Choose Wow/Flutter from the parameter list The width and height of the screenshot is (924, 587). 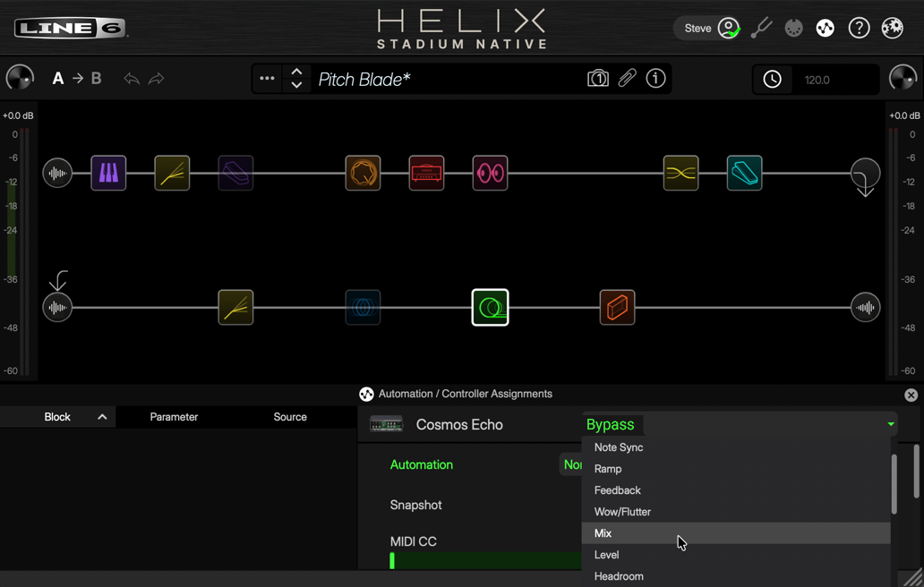click(735, 512)
